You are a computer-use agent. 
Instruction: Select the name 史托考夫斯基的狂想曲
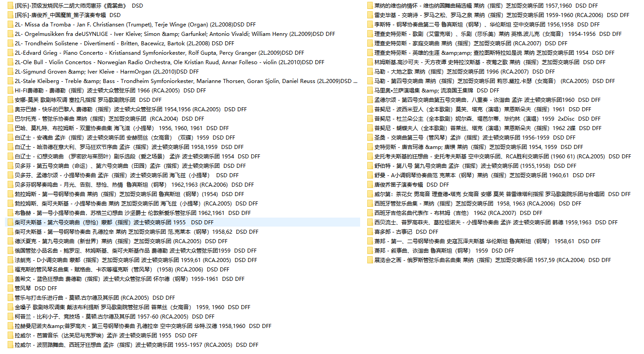coord(503,156)
